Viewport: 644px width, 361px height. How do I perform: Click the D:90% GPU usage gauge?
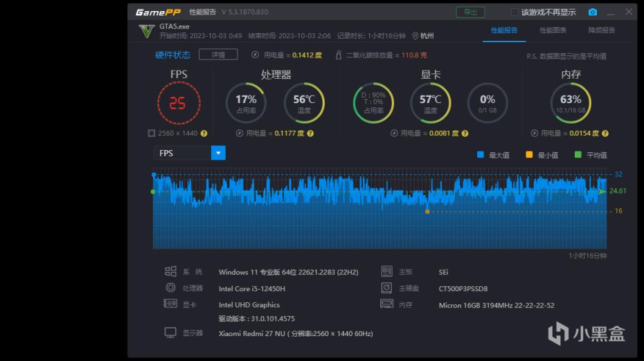click(373, 103)
